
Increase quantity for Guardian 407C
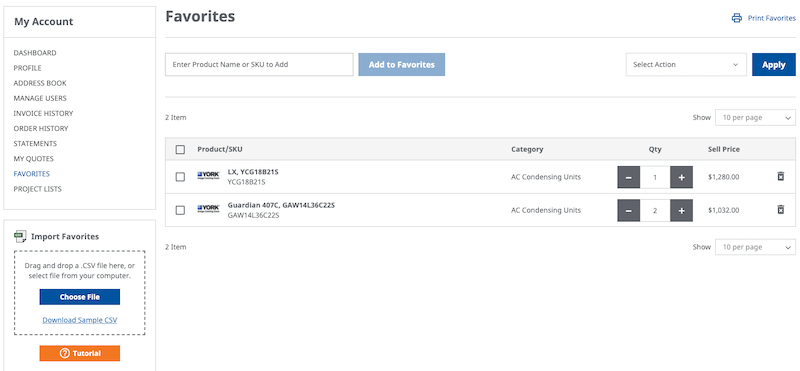point(682,210)
